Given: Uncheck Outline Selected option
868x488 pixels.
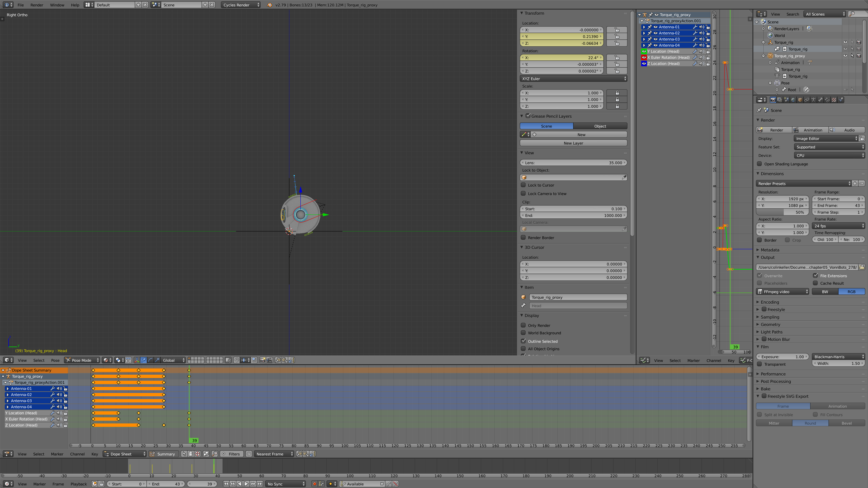Looking at the screenshot, I should [523, 341].
